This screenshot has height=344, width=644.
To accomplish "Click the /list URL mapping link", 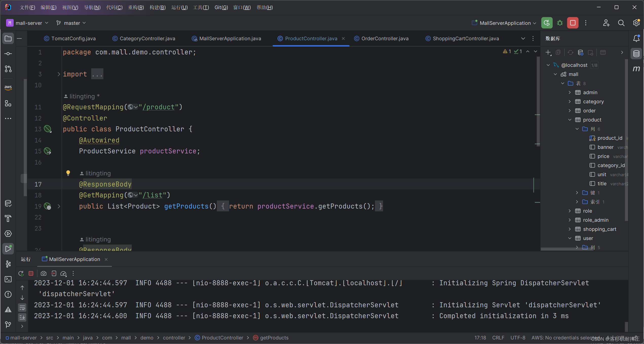I will point(153,195).
